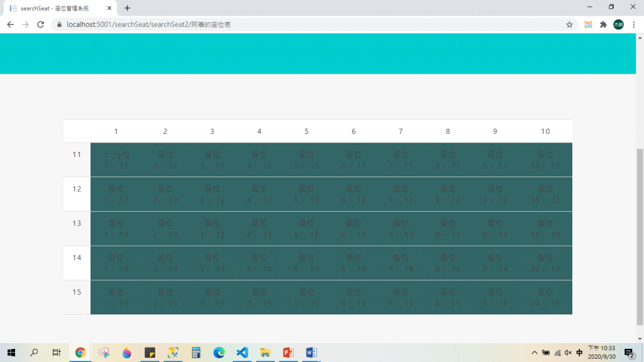Select seat 10, 13
The height and width of the screenshot is (362, 644).
point(545,229)
